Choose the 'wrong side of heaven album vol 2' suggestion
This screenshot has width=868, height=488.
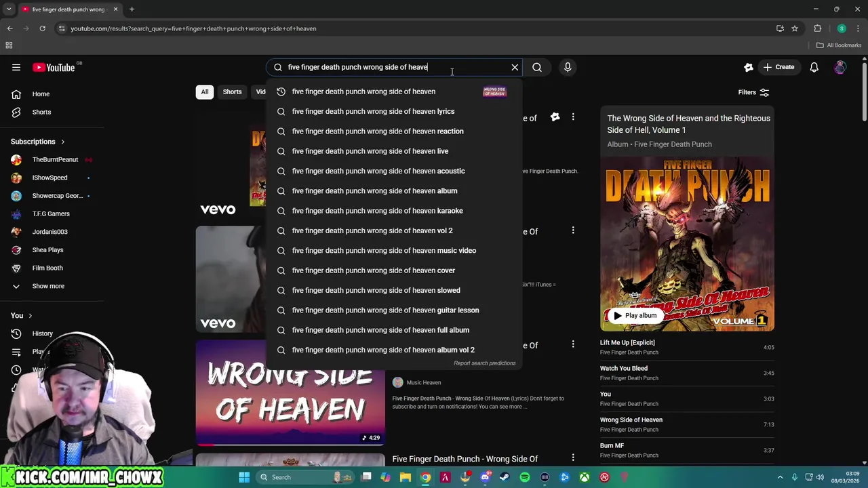click(394, 350)
